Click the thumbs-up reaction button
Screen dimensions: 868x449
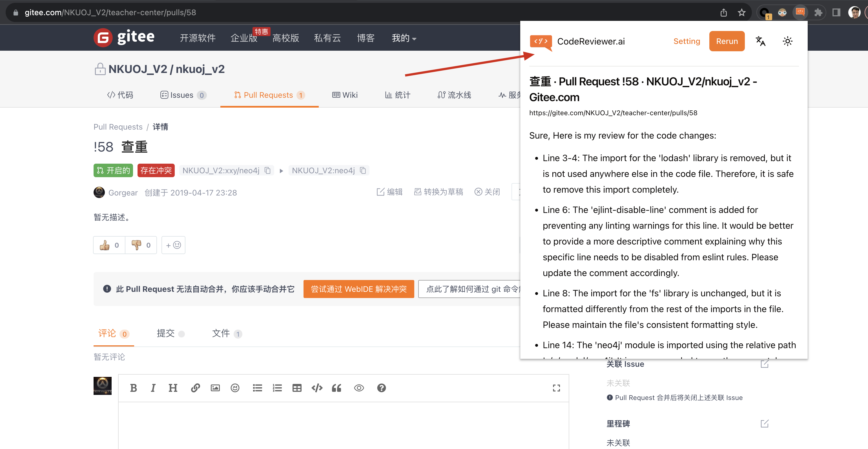109,245
